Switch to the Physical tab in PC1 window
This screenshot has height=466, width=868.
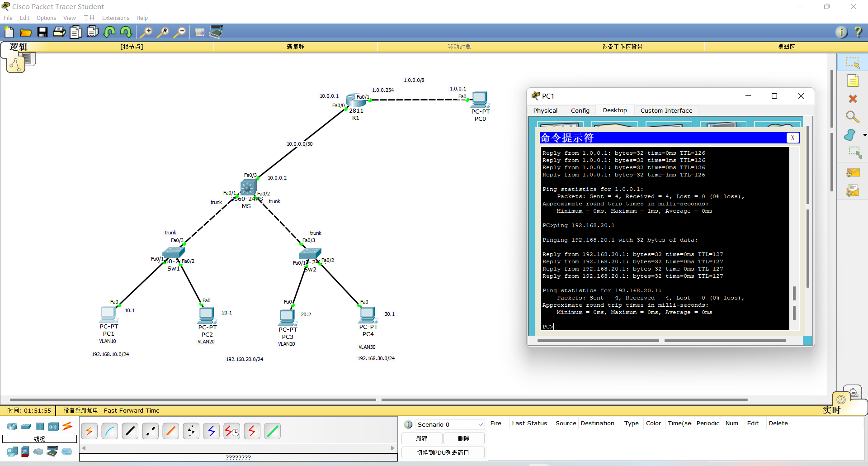(x=545, y=110)
